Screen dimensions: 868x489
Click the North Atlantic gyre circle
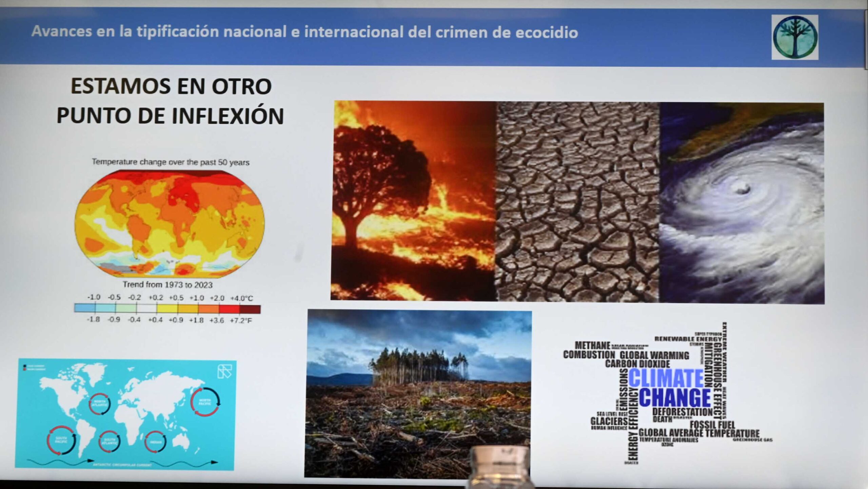[100, 403]
